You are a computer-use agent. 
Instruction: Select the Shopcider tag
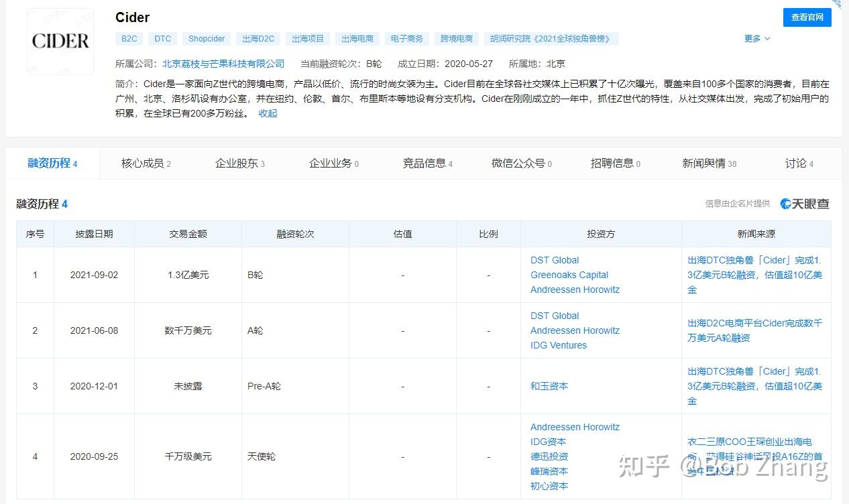pyautogui.click(x=207, y=39)
